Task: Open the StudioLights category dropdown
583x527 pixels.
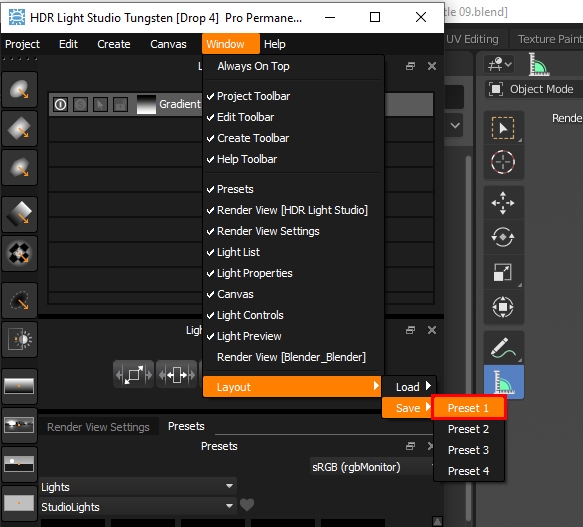Action: [x=138, y=507]
